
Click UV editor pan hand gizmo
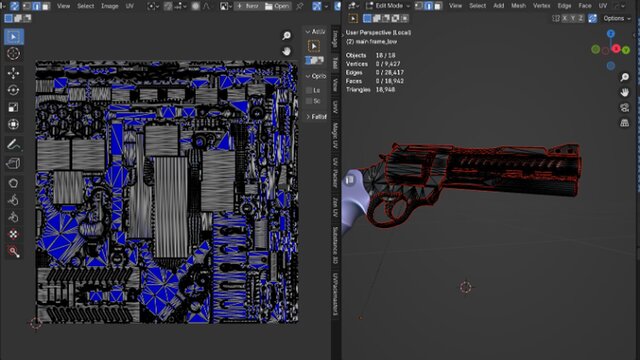pyautogui.click(x=287, y=51)
